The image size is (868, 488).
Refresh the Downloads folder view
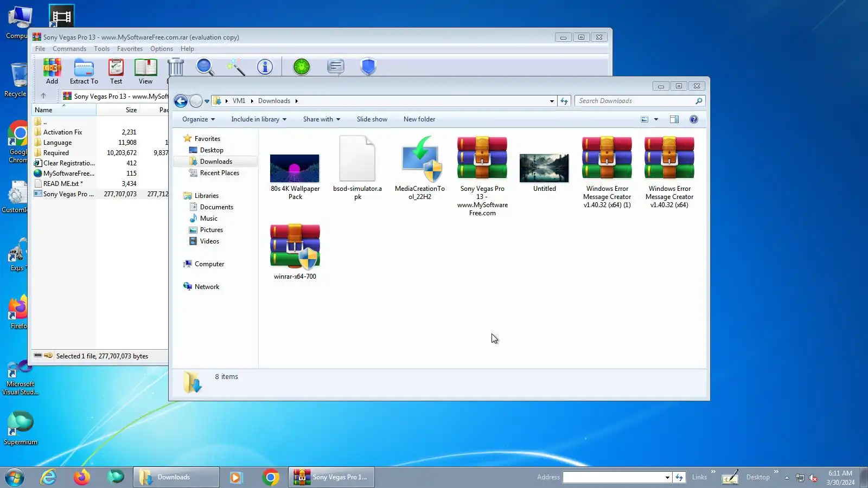(x=564, y=101)
